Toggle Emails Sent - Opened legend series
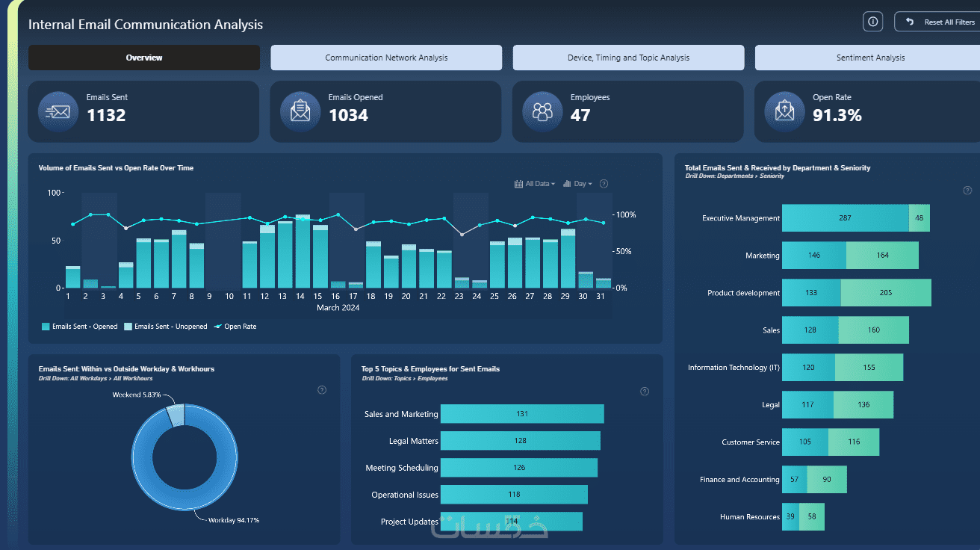Screen dimensions: 980x550 click(x=80, y=327)
